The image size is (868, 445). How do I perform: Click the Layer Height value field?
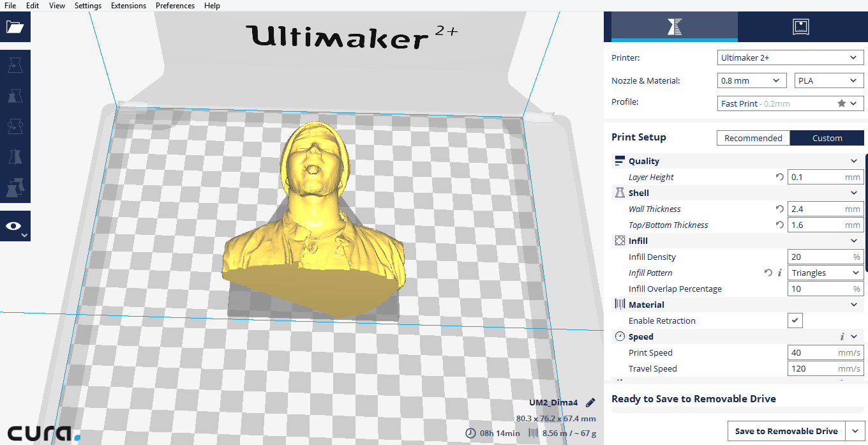pos(826,177)
